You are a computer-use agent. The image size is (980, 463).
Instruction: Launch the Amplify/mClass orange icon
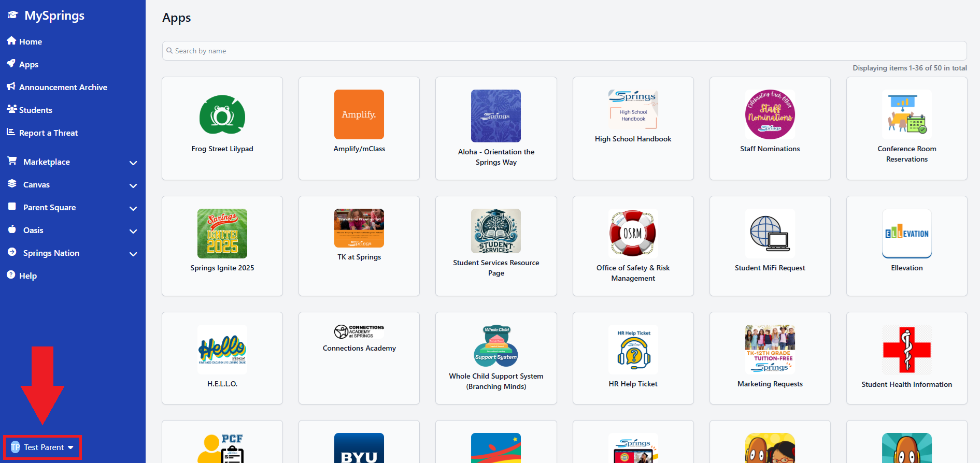coord(359,114)
